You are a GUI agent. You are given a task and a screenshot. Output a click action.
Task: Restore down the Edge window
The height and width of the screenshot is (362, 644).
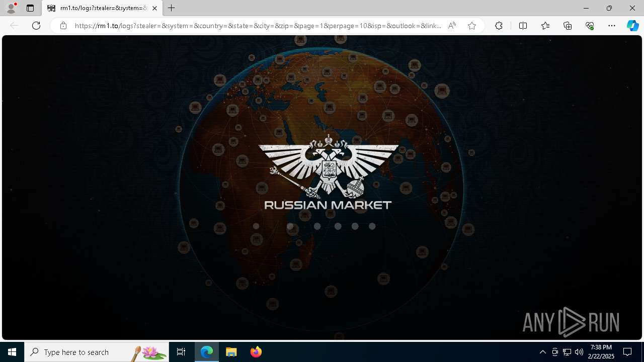coord(609,8)
